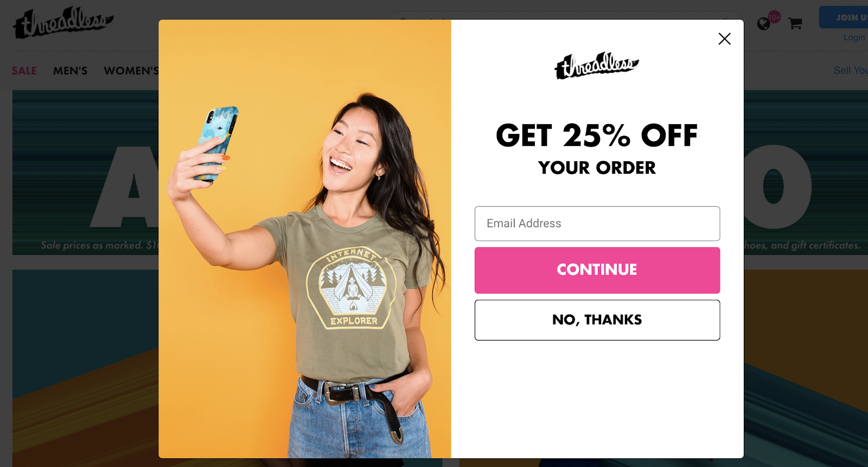This screenshot has width=868, height=467.
Task: Click the teal promo tile below the banner
Action: point(85,368)
